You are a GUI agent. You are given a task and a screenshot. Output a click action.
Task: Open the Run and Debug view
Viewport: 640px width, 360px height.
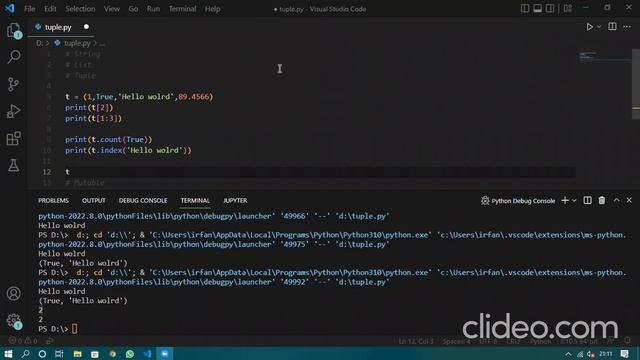click(x=13, y=111)
